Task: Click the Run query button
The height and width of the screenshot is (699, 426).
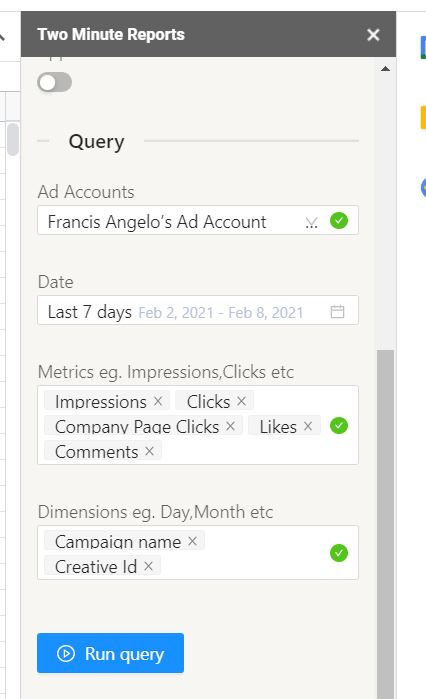Action: (111, 653)
